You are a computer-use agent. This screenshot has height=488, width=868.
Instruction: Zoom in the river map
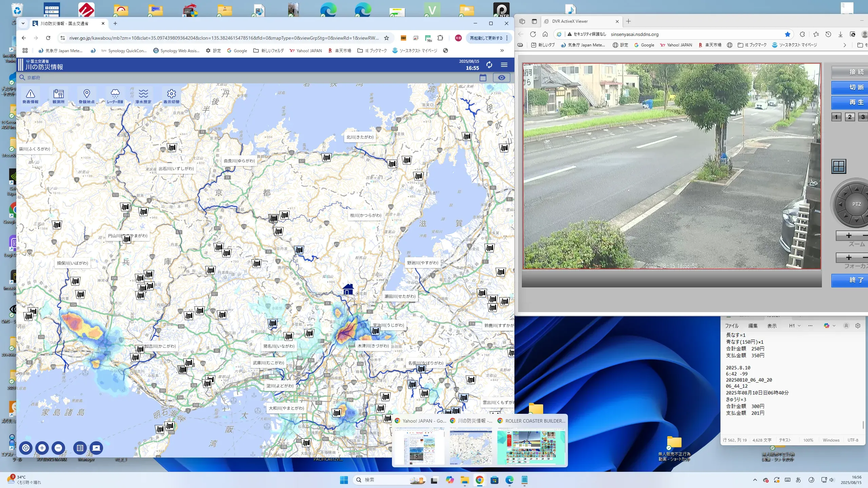tap(42, 448)
